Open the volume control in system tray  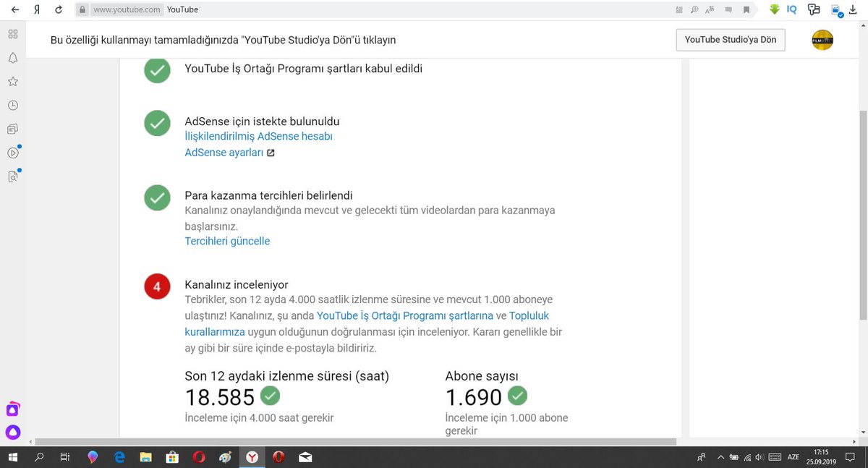(x=759, y=457)
